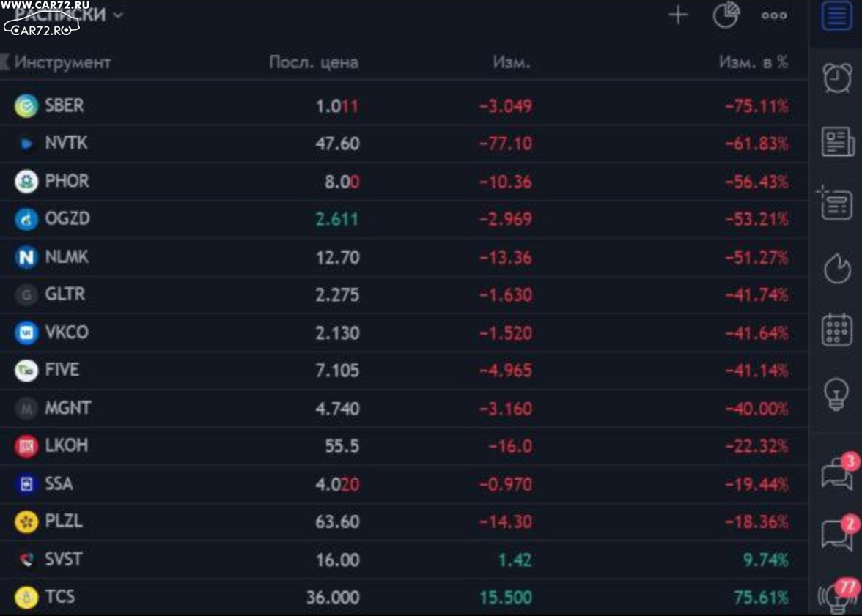Click PHOR change value -10.36
Screen dimensions: 862x616
pyautogui.click(x=505, y=182)
